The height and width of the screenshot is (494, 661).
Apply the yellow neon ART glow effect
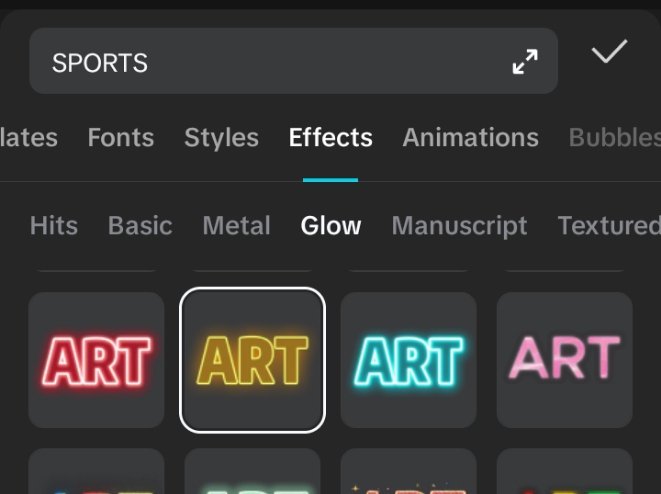tap(253, 360)
